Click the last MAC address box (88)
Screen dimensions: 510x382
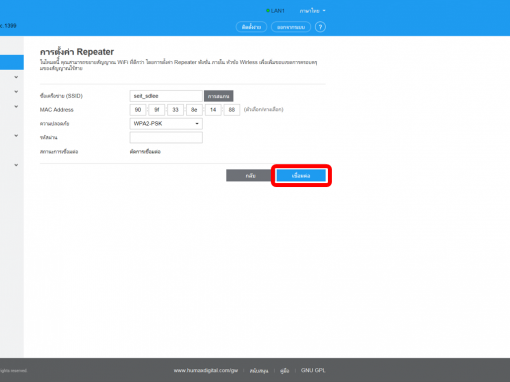pos(232,110)
